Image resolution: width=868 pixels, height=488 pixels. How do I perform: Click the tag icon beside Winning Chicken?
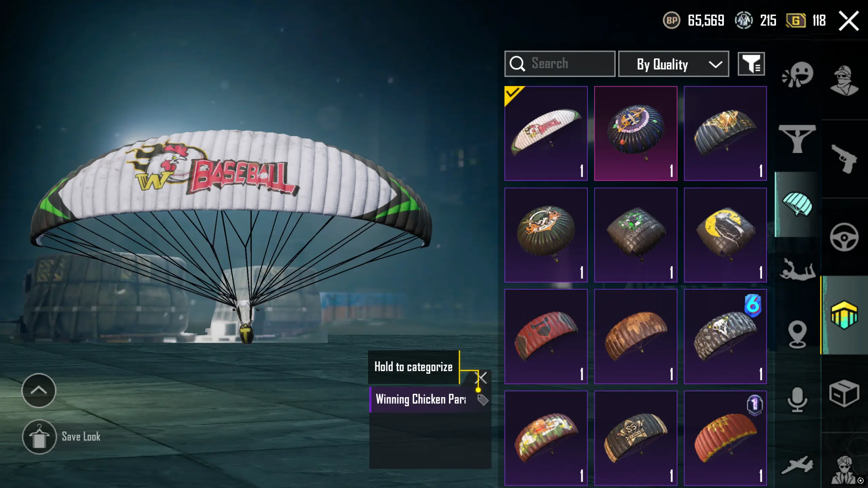pos(482,400)
